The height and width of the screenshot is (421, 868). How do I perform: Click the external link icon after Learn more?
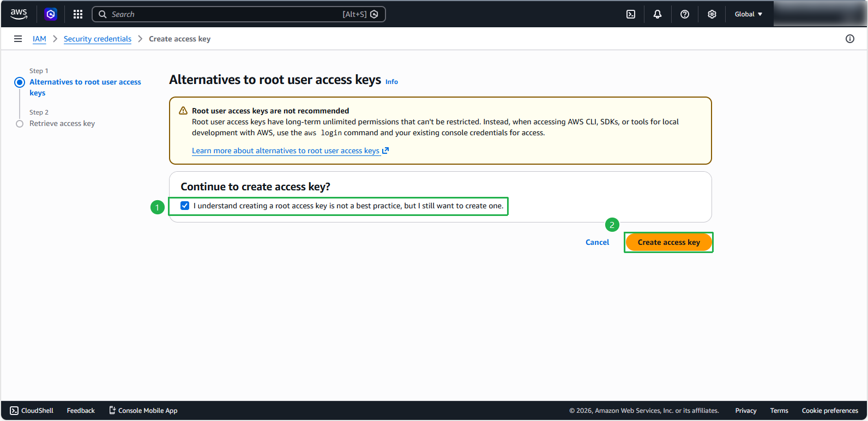click(385, 151)
